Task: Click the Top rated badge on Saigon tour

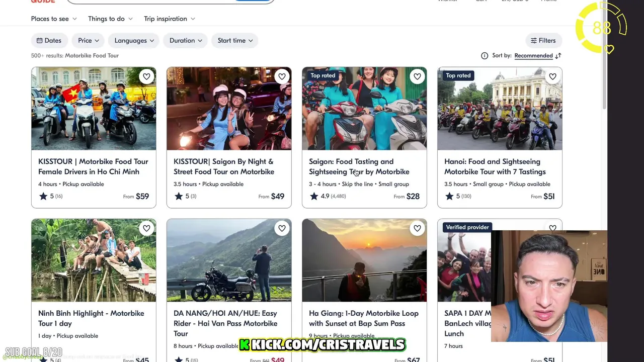Action: [x=323, y=75]
